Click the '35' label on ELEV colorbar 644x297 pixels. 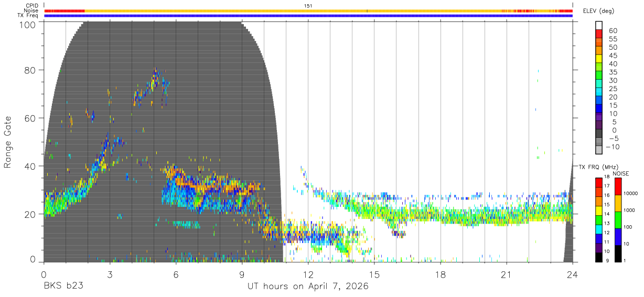point(613,72)
